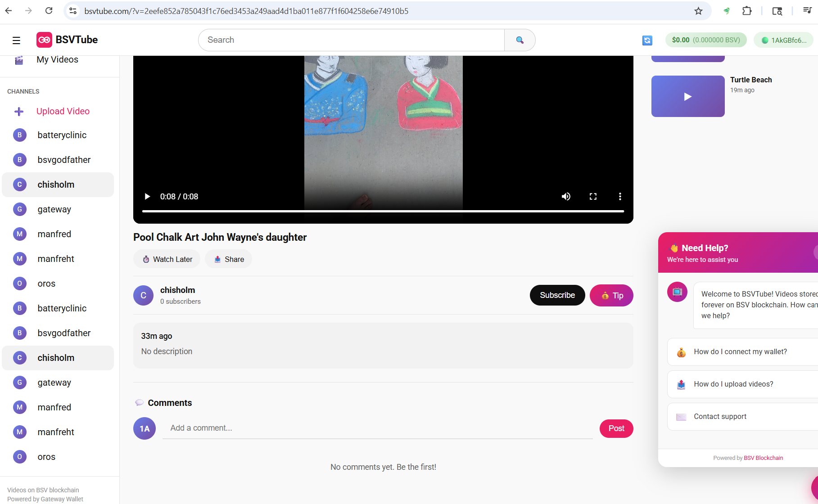Click the Tip button
The width and height of the screenshot is (818, 504).
click(611, 295)
